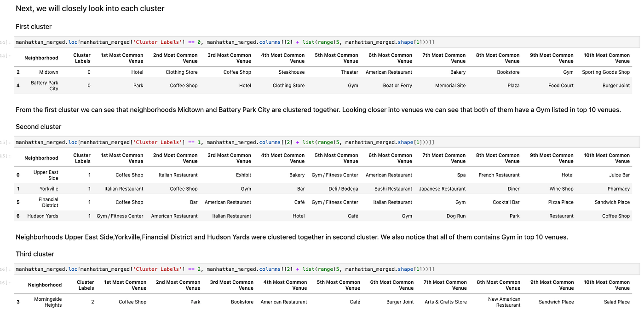Click the Salad Place cell

click(617, 302)
